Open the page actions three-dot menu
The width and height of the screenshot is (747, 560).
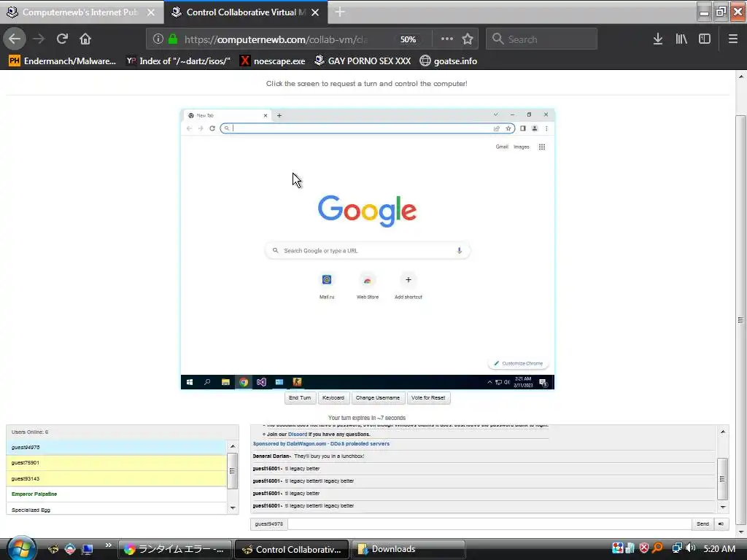tap(447, 39)
